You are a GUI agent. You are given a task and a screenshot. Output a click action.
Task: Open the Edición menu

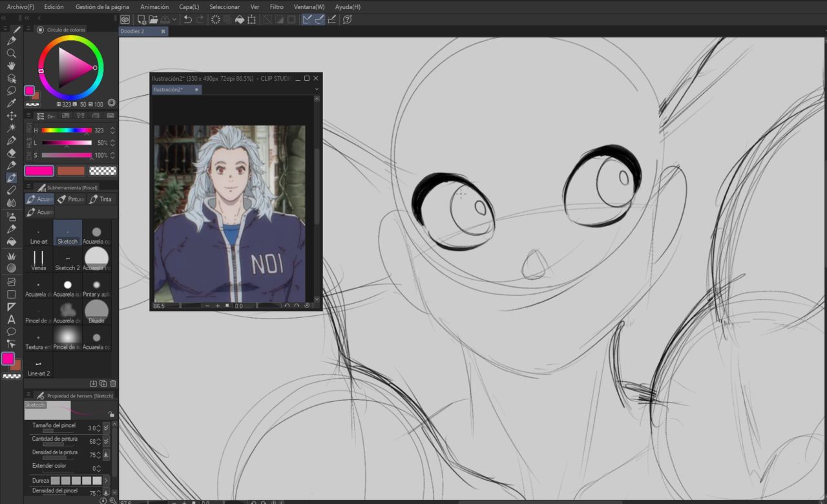(x=54, y=6)
